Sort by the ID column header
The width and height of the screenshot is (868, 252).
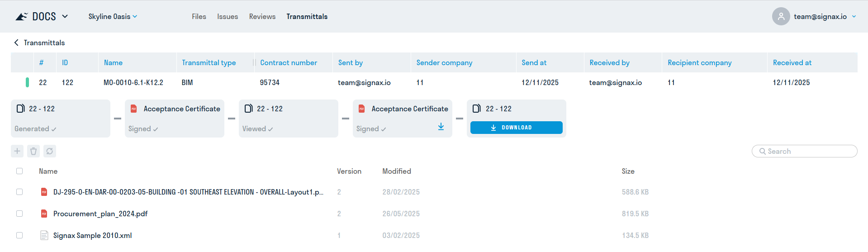pyautogui.click(x=65, y=62)
